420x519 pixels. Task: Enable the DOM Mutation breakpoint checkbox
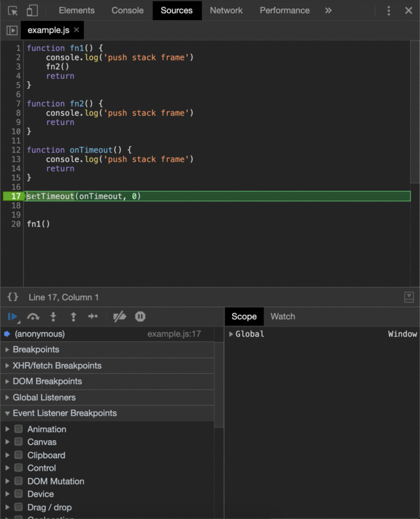coord(19,481)
